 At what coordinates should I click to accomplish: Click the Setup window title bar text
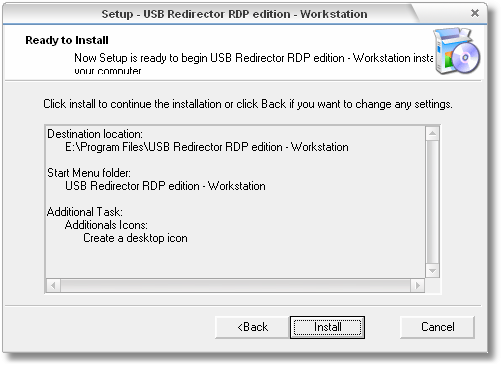(234, 14)
